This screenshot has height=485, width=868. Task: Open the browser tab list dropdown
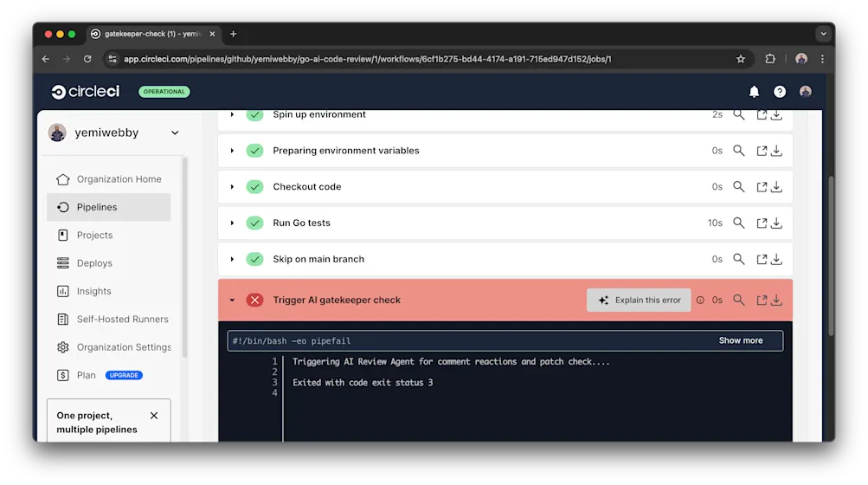coord(823,34)
